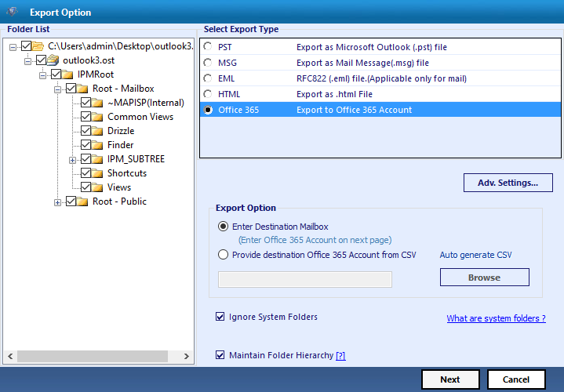564x392 pixels.
Task: Expand the IPM_SUBTREE folder node
Action: pos(72,160)
